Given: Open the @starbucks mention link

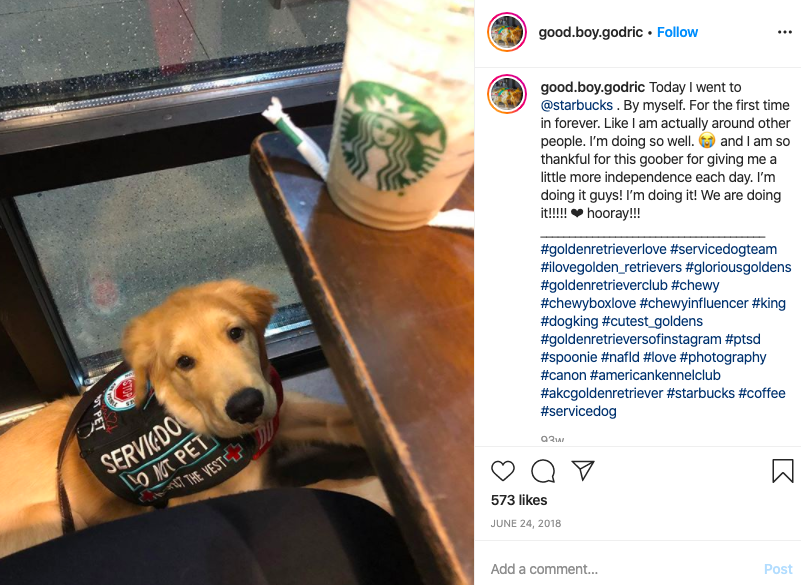Looking at the screenshot, I should 577,105.
